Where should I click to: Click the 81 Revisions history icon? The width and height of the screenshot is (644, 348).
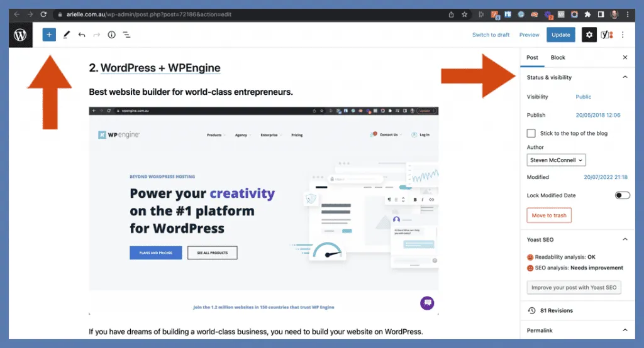point(531,311)
